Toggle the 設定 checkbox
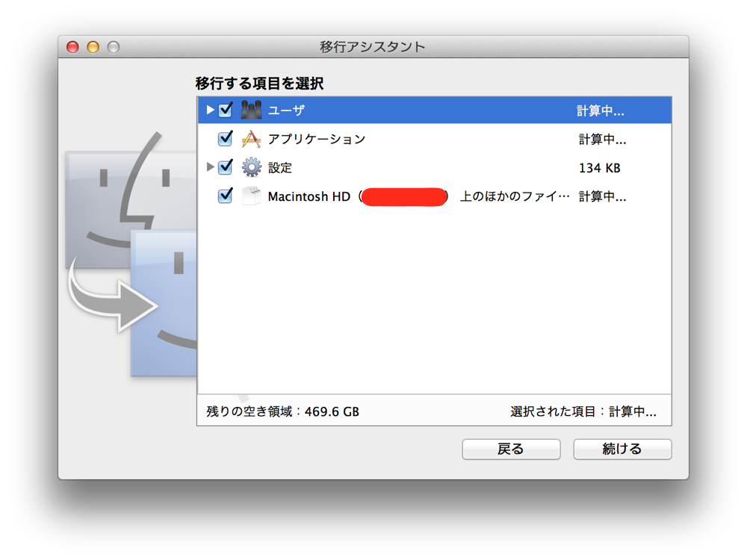 (x=226, y=167)
